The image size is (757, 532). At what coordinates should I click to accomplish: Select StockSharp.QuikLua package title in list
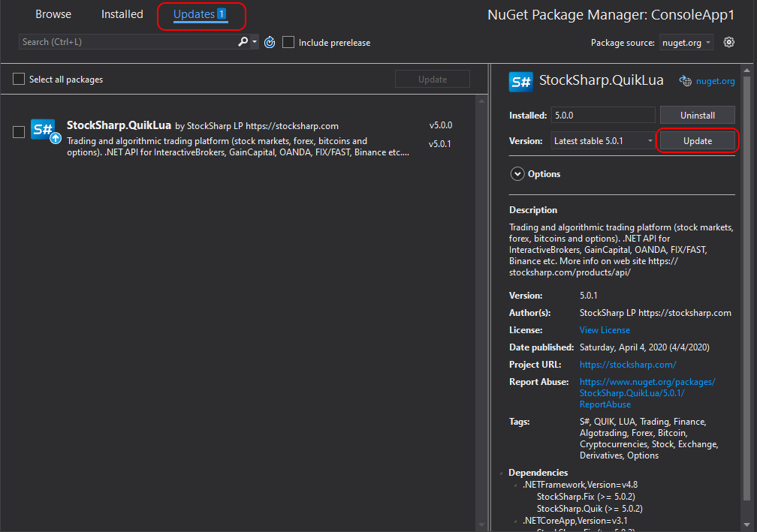click(x=119, y=125)
